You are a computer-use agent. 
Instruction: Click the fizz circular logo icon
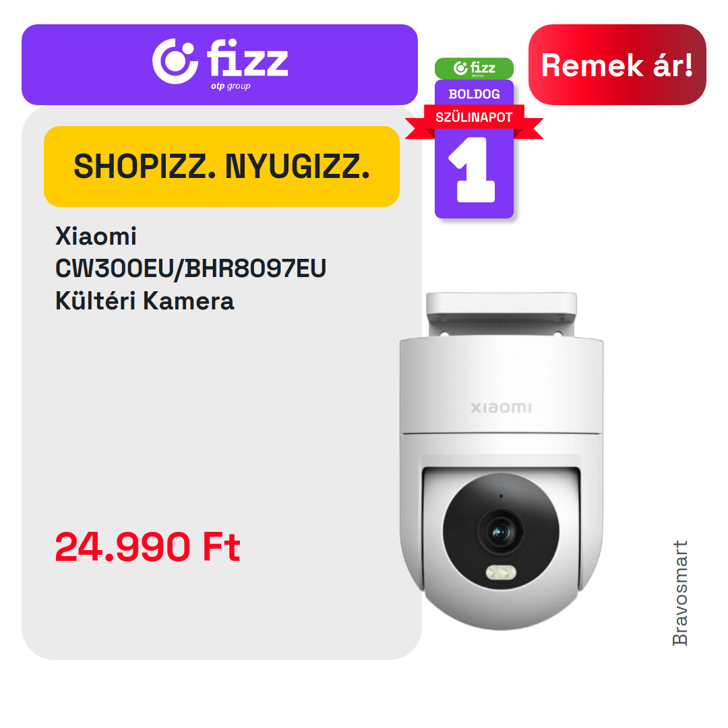(175, 61)
